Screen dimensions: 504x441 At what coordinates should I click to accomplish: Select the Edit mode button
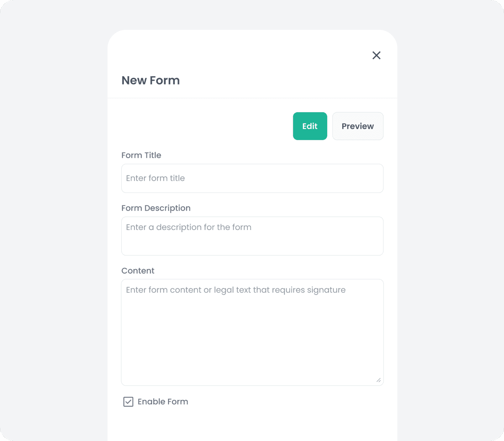(310, 126)
